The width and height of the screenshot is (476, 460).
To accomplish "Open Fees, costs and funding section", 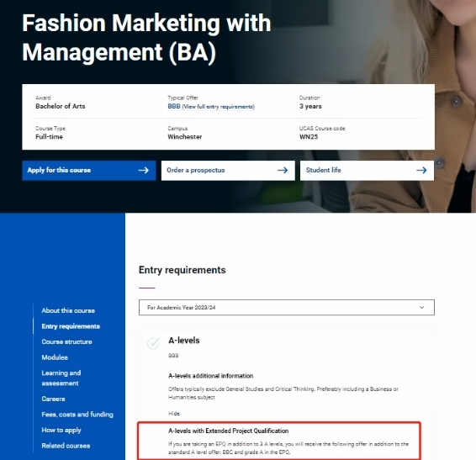I will point(77,414).
